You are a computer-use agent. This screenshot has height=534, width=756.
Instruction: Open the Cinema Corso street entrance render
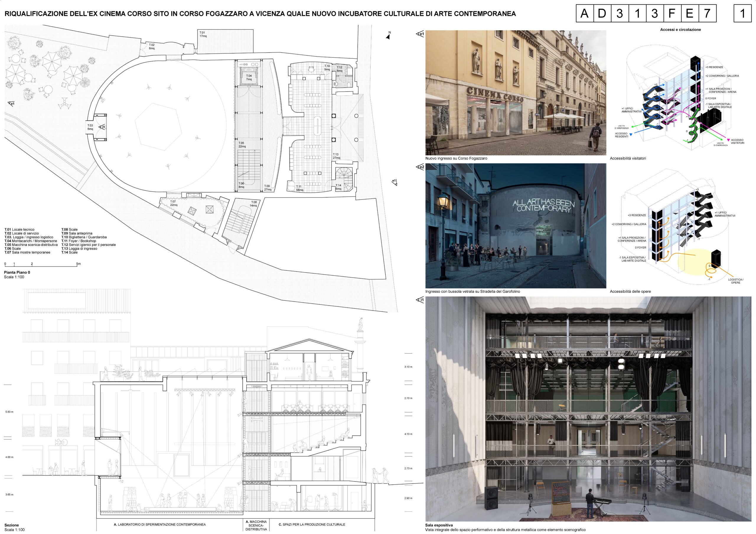tap(515, 92)
